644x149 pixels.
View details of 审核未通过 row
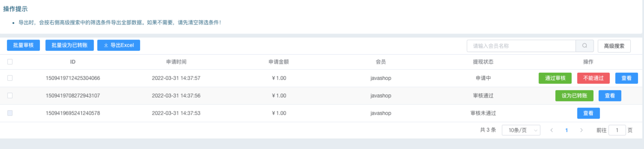point(588,113)
